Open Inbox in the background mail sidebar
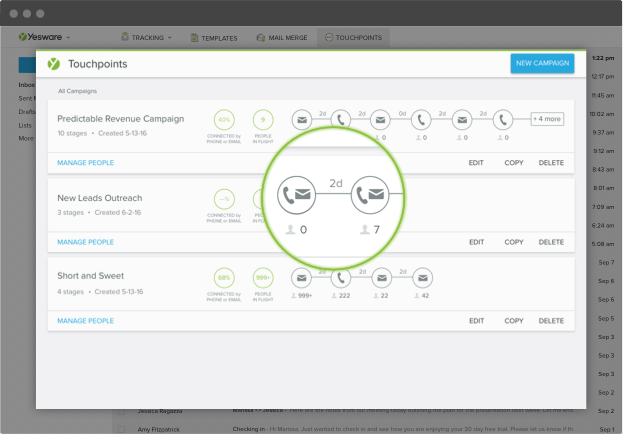 pyautogui.click(x=27, y=85)
